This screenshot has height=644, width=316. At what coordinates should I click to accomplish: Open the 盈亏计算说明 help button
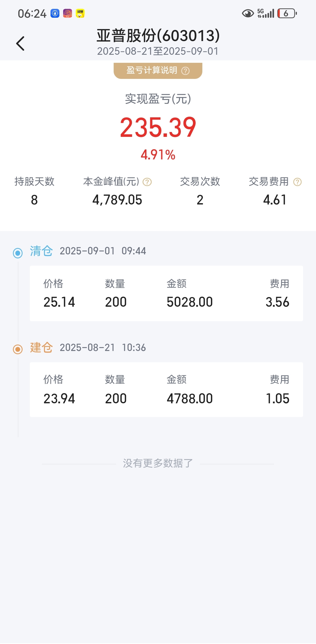point(158,71)
